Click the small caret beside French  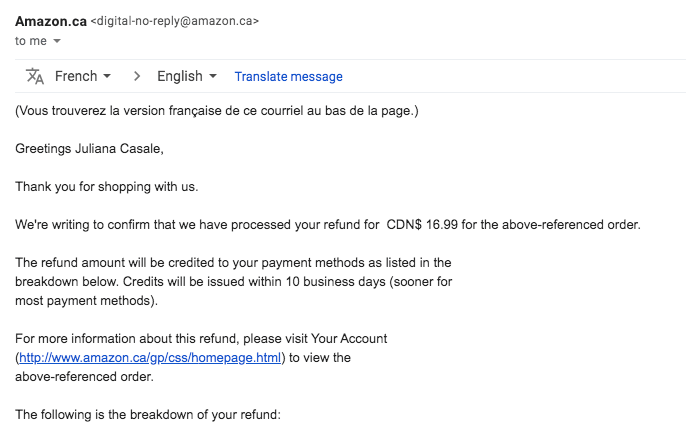coord(107,77)
